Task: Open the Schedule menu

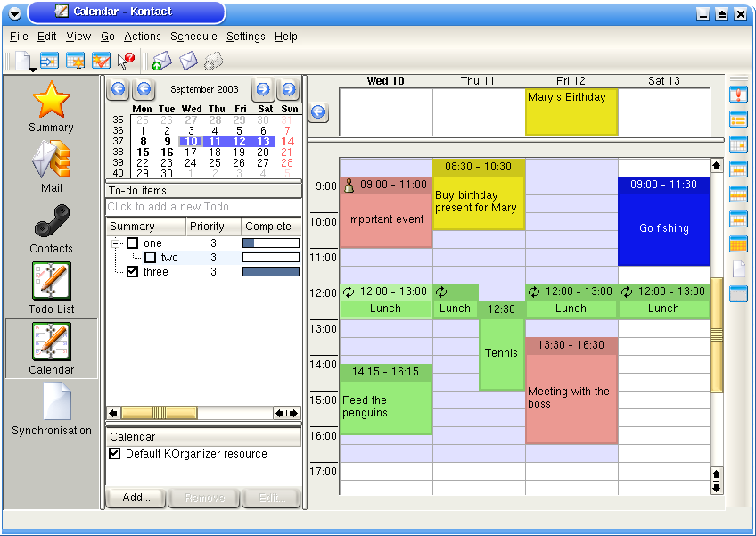Action: pyautogui.click(x=193, y=37)
